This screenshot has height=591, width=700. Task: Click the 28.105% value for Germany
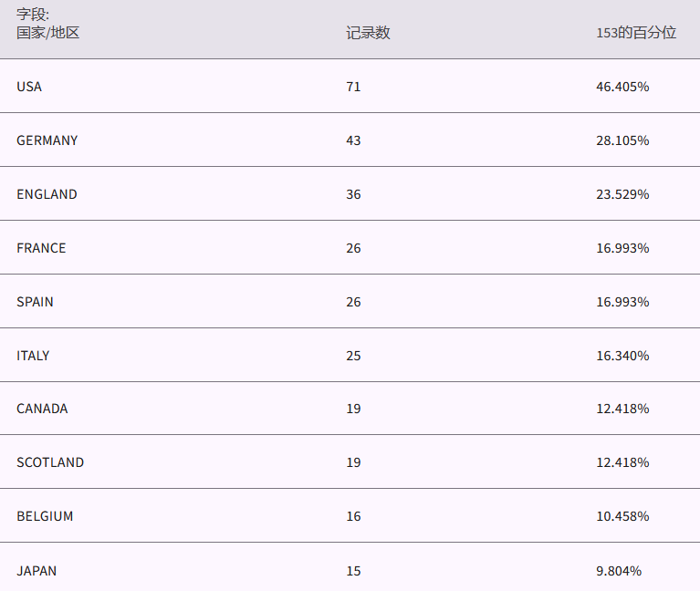tap(622, 140)
